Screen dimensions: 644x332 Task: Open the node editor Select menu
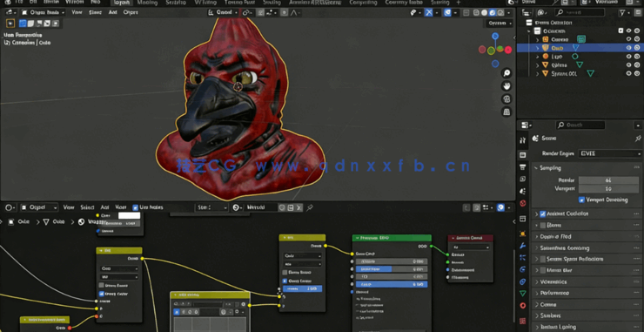[x=87, y=207]
